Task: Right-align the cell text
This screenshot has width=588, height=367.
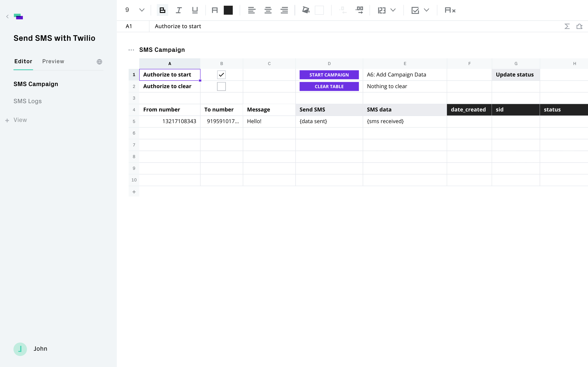Action: pyautogui.click(x=284, y=10)
